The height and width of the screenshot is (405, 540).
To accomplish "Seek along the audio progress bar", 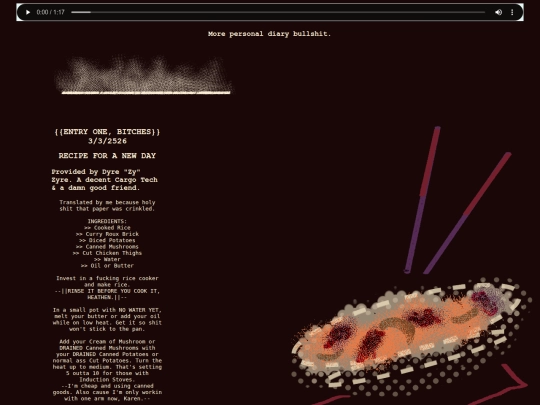I will (278, 12).
